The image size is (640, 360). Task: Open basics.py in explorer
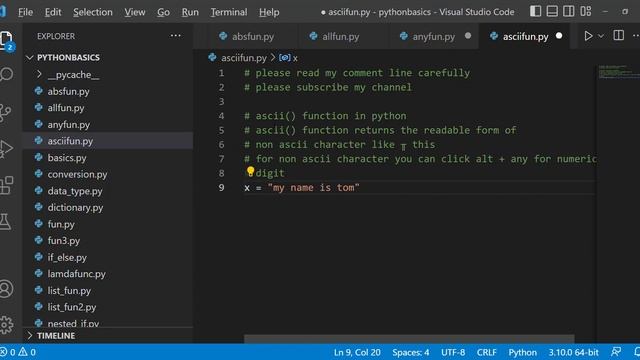108,158
